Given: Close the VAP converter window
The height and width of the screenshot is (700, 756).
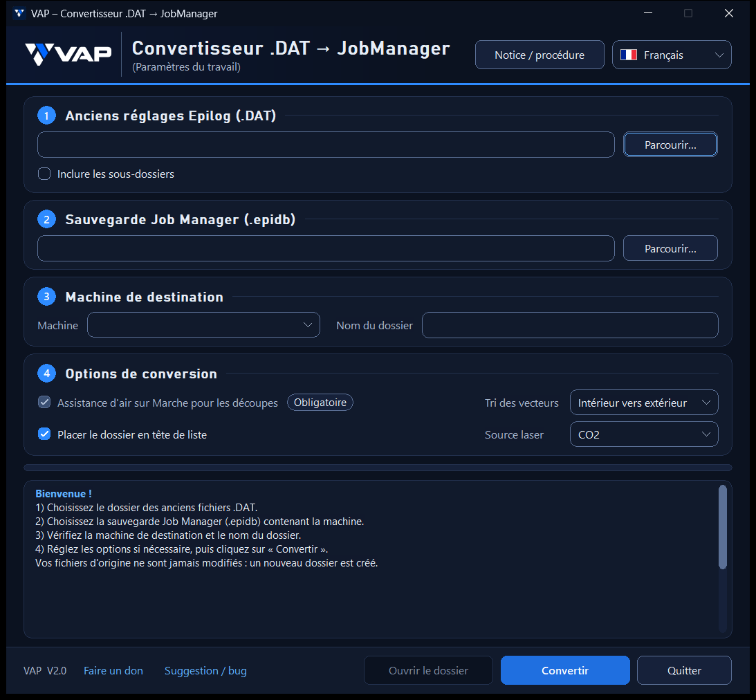Looking at the screenshot, I should pos(728,13).
